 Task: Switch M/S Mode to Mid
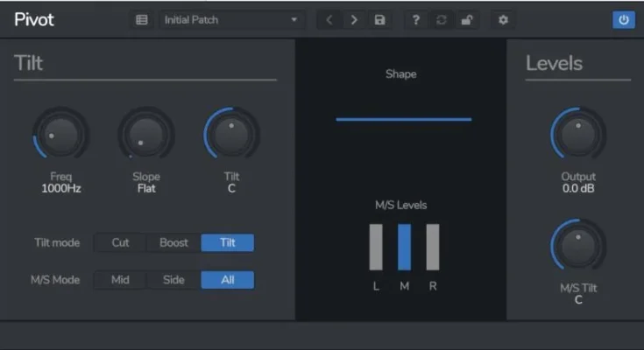click(x=120, y=280)
